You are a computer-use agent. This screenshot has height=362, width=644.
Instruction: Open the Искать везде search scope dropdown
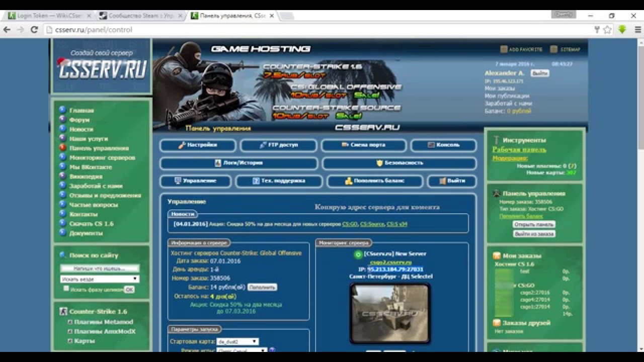(100, 279)
